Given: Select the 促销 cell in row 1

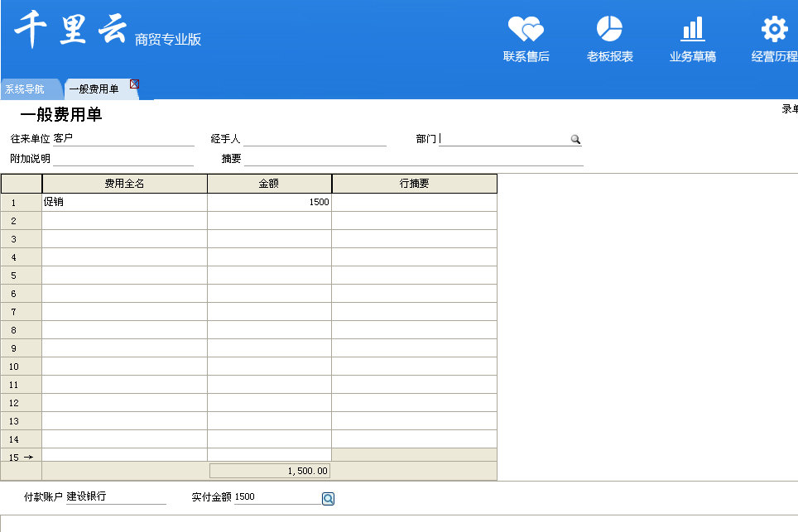Looking at the screenshot, I should (x=124, y=202).
